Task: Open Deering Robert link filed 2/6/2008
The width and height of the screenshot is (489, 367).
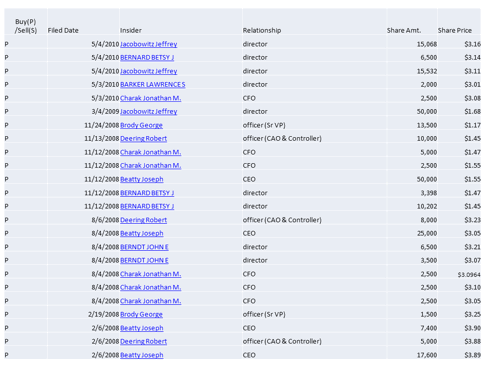Action: [x=143, y=341]
